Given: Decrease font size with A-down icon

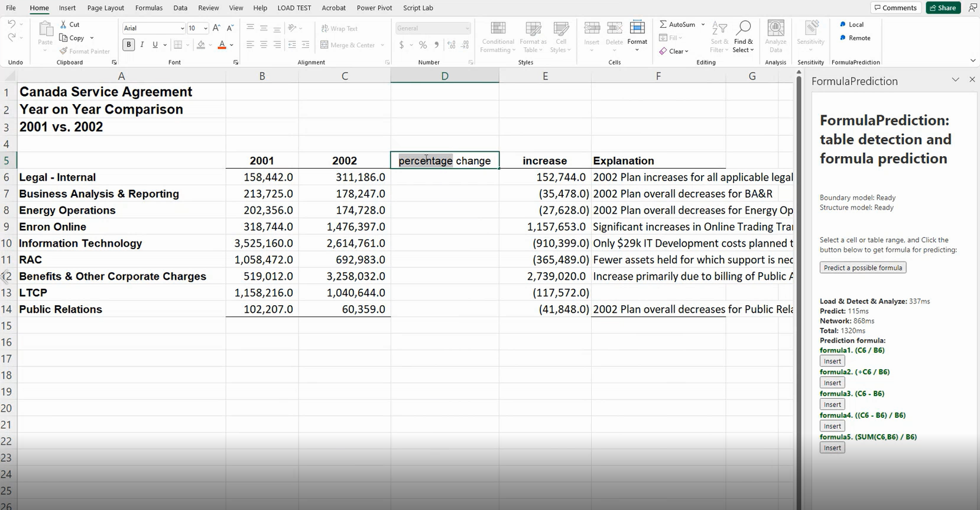Looking at the screenshot, I should (230, 28).
